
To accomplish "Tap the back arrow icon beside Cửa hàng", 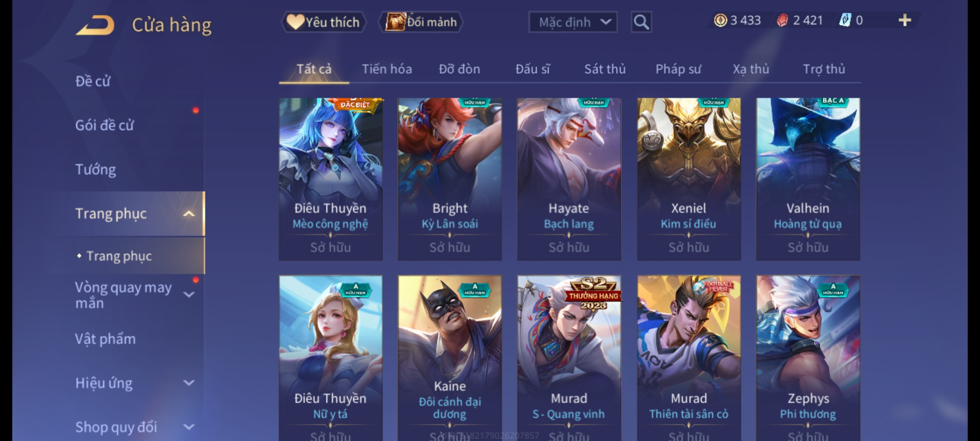I will tap(95, 25).
